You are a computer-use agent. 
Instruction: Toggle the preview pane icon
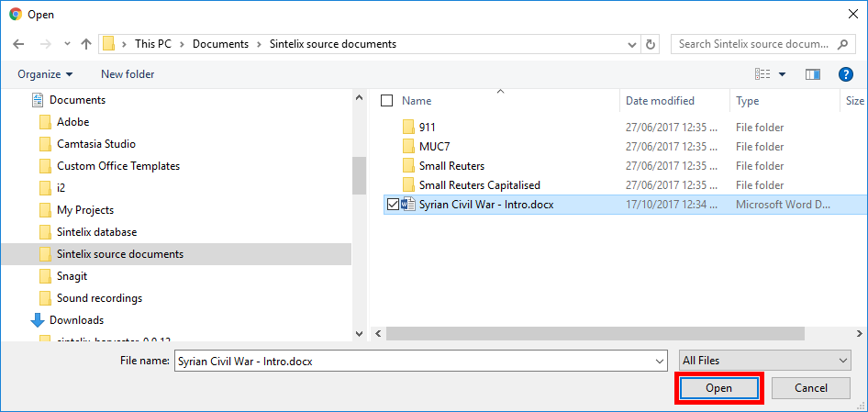(812, 74)
